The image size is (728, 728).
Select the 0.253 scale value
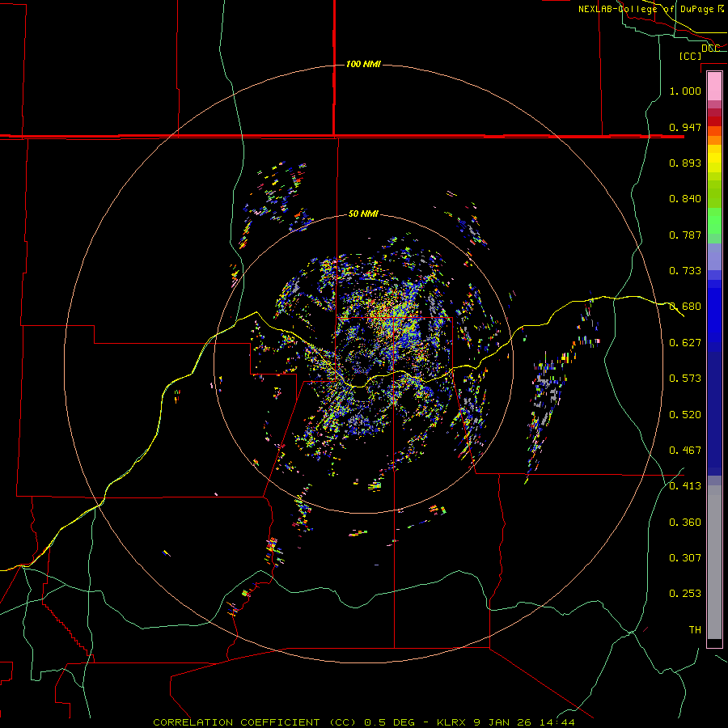point(685,594)
